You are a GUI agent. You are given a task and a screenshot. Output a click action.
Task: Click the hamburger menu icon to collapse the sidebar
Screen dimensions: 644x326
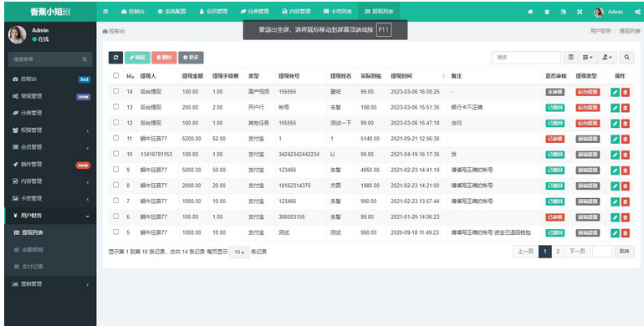click(x=105, y=12)
